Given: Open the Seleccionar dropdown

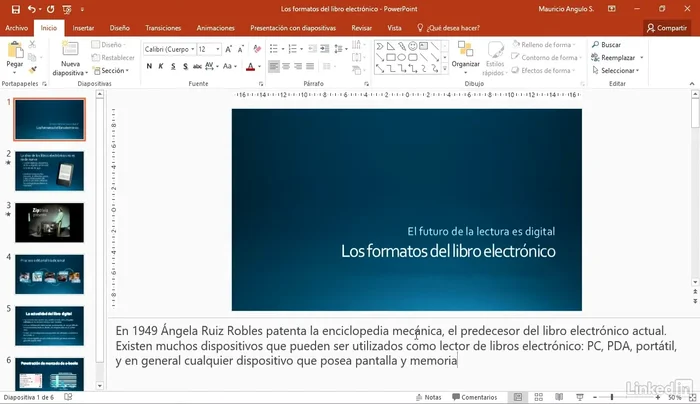Looking at the screenshot, I should coord(616,71).
